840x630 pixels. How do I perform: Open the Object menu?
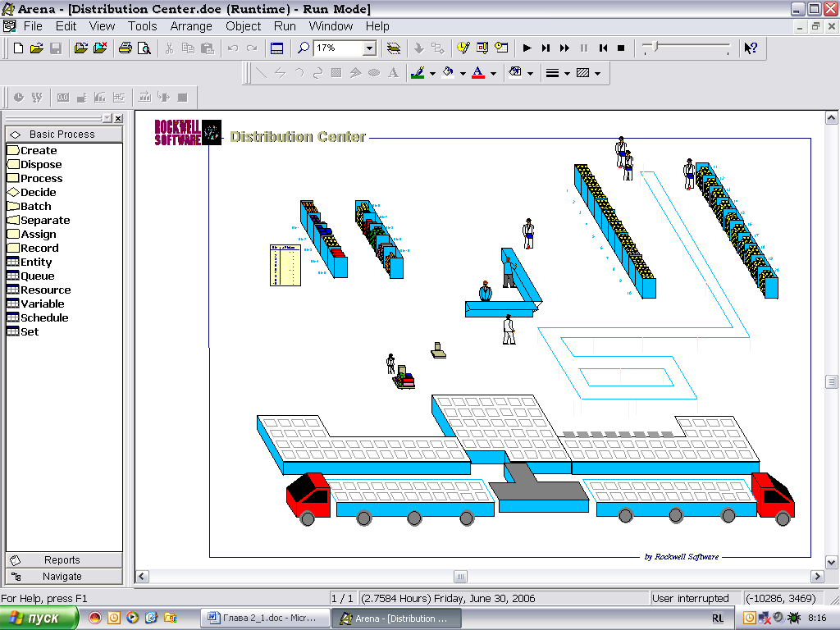click(243, 26)
